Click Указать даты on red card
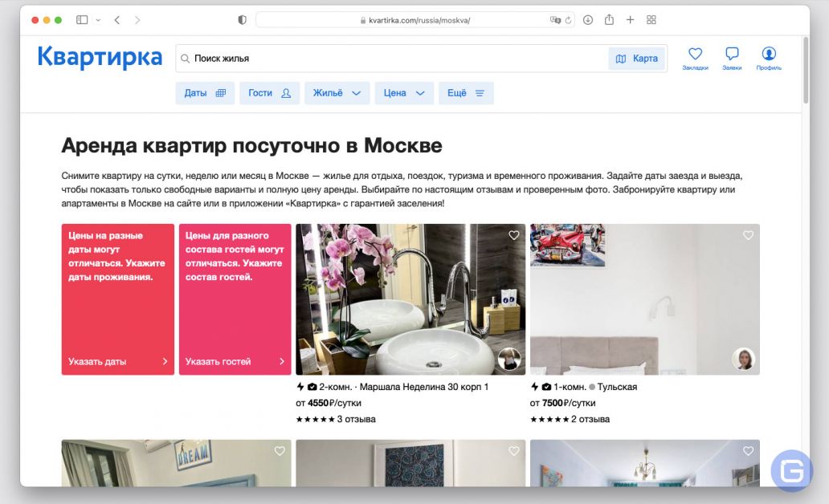This screenshot has width=829, height=504. coord(117,361)
